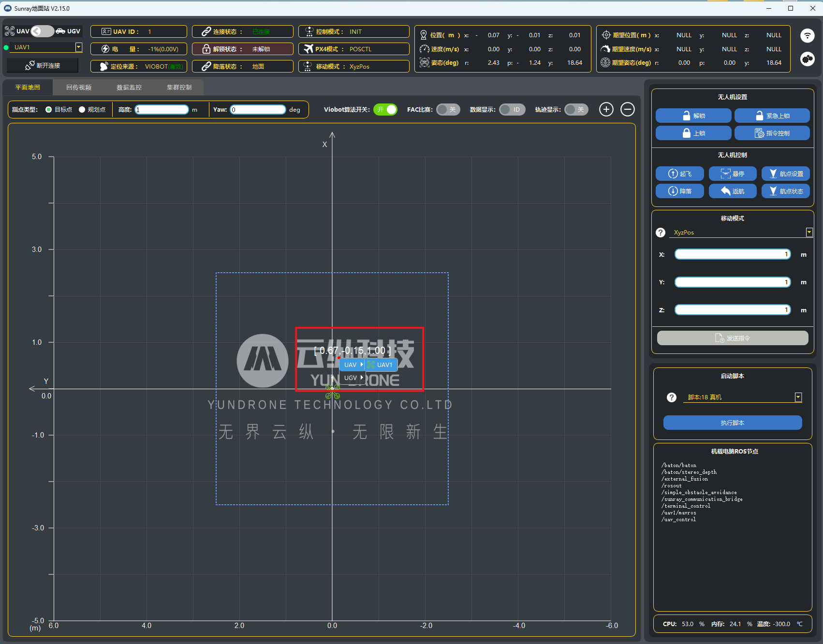The width and height of the screenshot is (823, 644).
Task: Click the 航点设置 button
Action: point(786,174)
